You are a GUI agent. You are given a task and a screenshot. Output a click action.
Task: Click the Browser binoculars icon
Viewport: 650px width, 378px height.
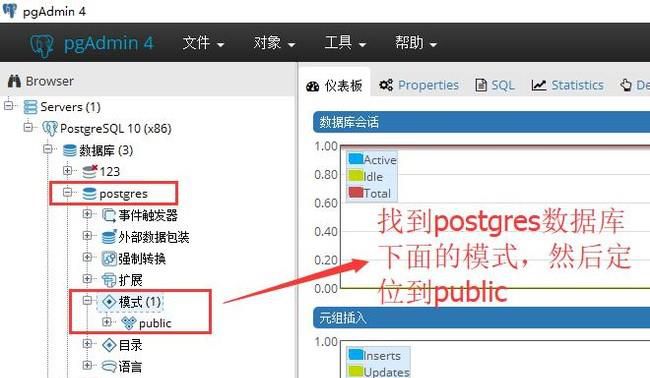click(14, 81)
